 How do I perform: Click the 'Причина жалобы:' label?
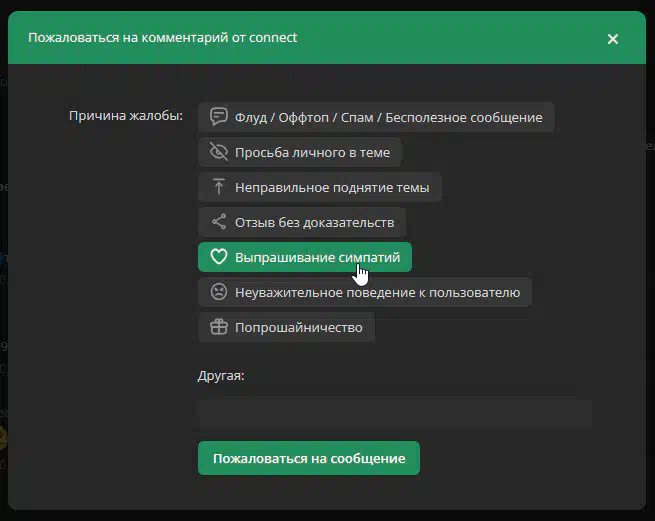point(125,117)
